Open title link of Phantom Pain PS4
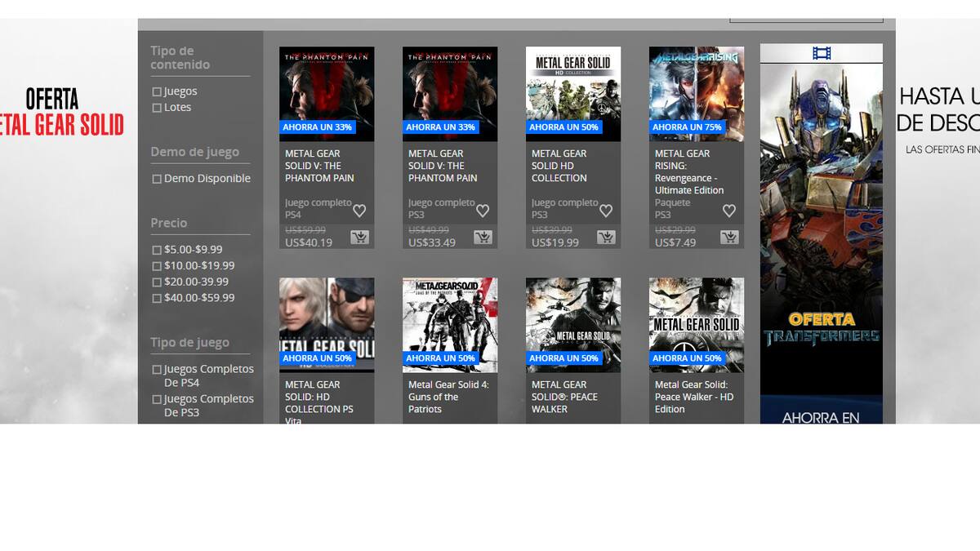This screenshot has height=551, width=980. click(319, 166)
